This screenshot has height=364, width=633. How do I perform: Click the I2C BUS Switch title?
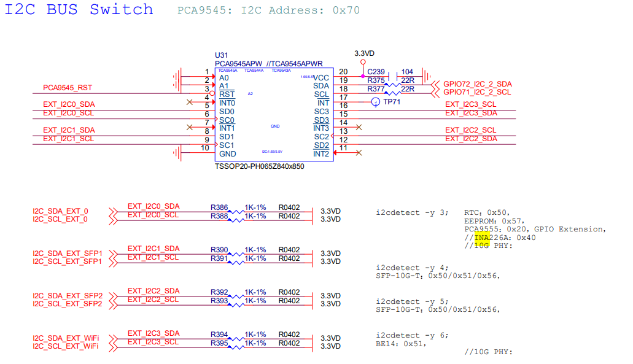coord(79,10)
